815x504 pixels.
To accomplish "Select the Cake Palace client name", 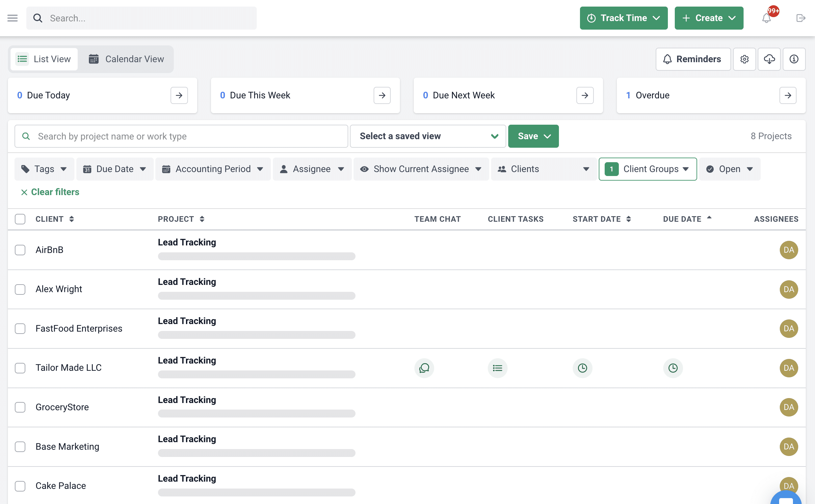I will click(61, 486).
